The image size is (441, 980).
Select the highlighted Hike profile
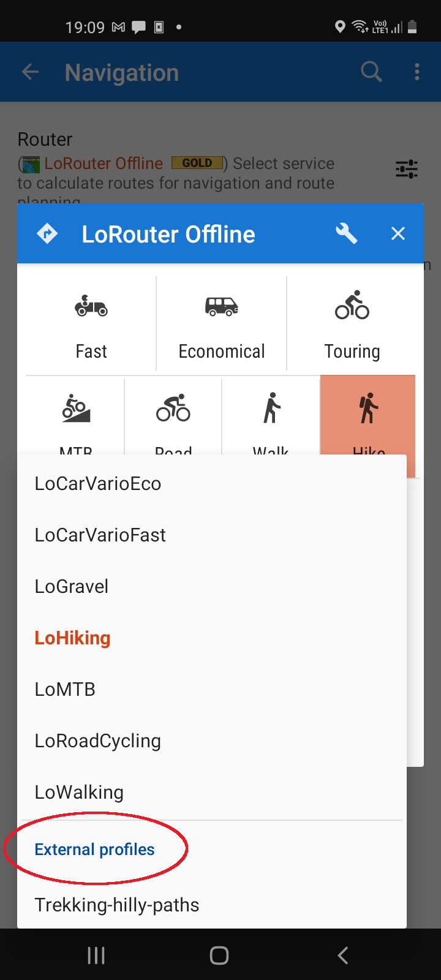point(368,417)
